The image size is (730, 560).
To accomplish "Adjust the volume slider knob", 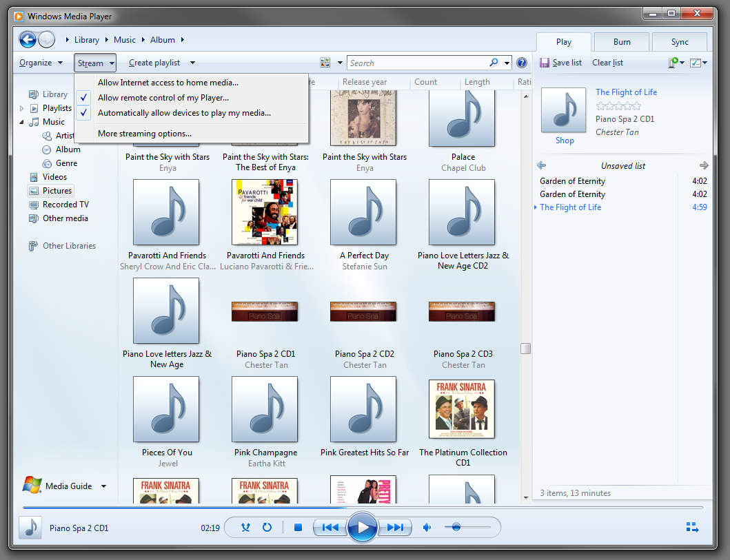I will [x=456, y=527].
